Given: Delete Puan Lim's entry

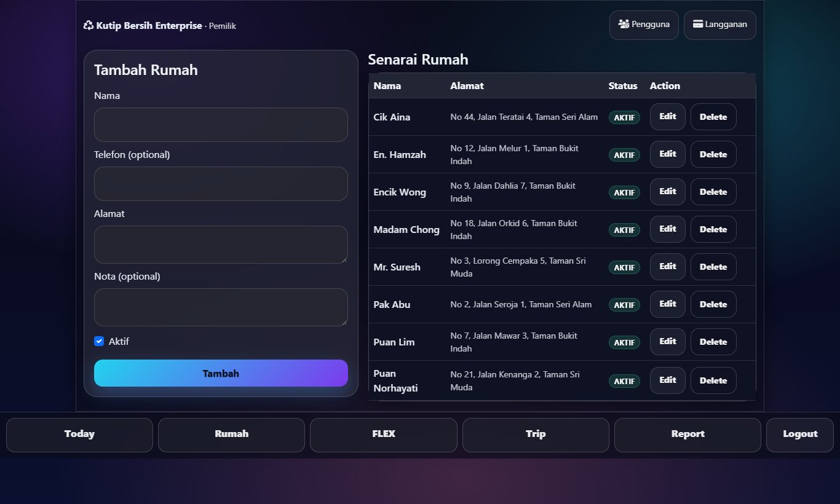Looking at the screenshot, I should [713, 342].
